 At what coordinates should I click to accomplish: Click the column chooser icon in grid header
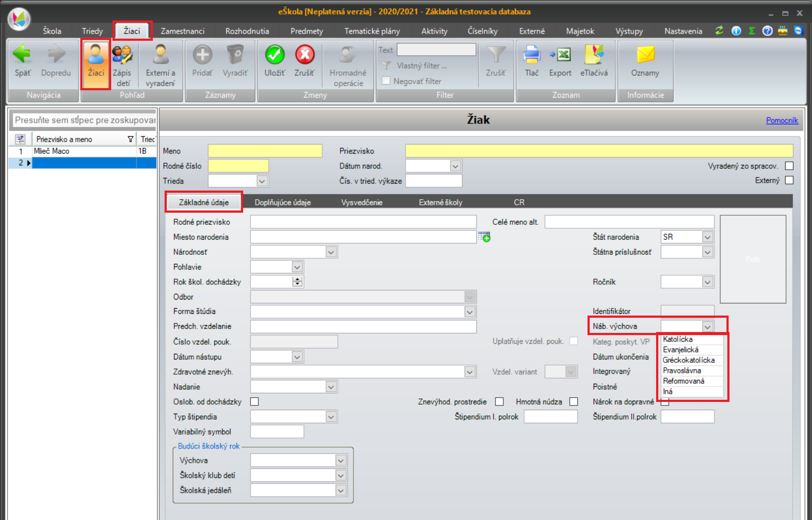(20, 139)
